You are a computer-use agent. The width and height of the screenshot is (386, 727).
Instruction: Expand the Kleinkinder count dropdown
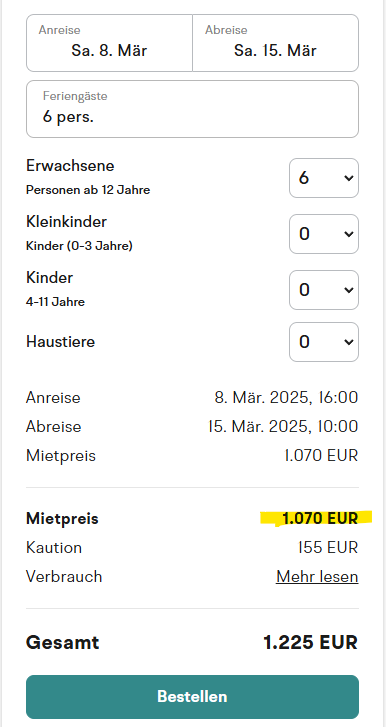(324, 234)
